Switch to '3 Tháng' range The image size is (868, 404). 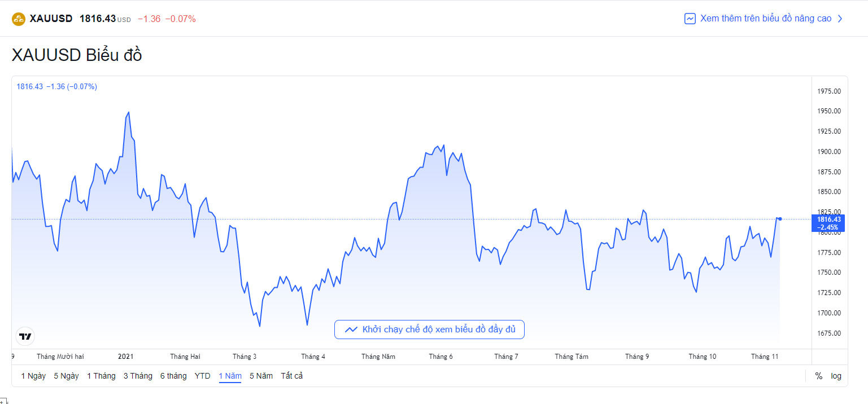point(138,376)
